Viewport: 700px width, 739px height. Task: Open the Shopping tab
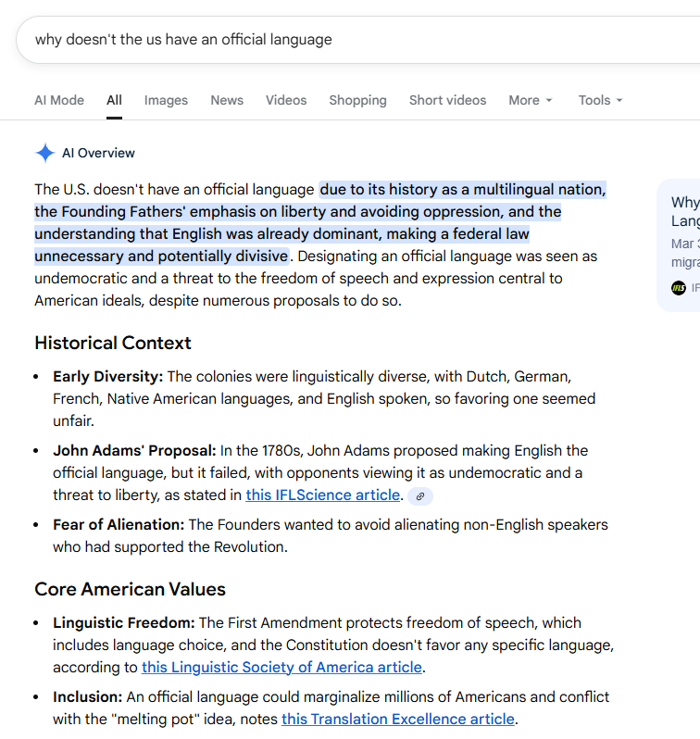[x=357, y=100]
